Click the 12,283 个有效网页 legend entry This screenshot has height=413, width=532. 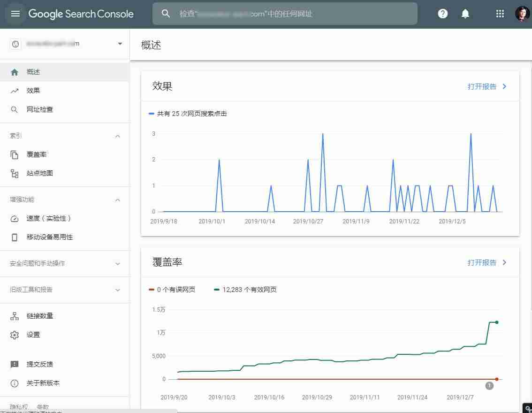(245, 290)
